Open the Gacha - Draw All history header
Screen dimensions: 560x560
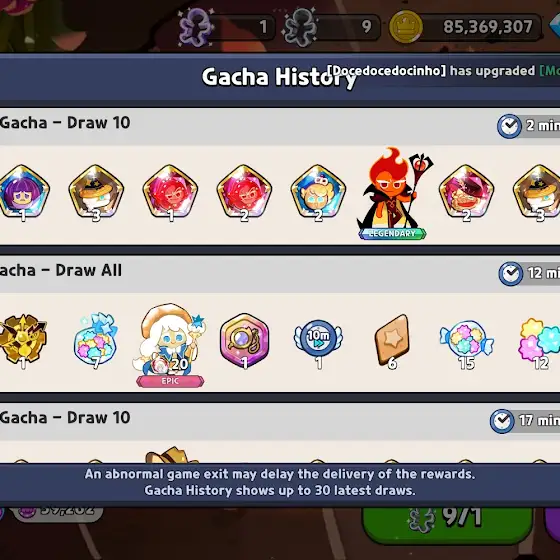click(280, 274)
